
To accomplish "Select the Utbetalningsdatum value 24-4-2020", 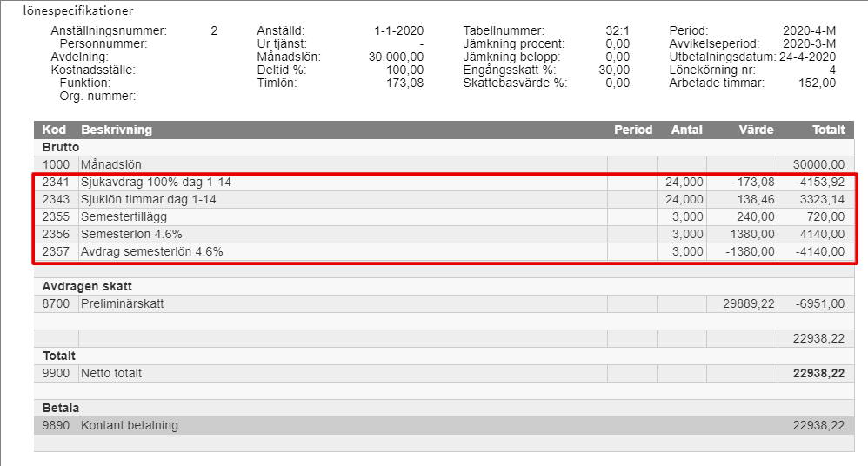I will tap(808, 57).
